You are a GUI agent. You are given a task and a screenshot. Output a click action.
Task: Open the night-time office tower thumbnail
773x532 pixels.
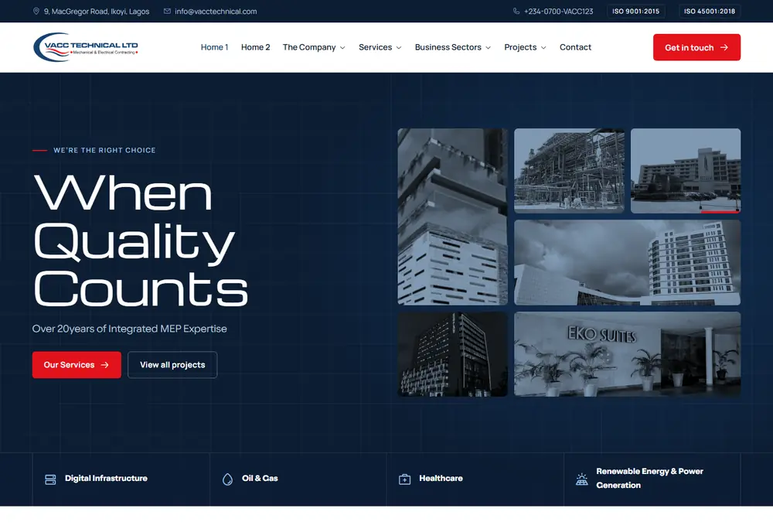pyautogui.click(x=452, y=354)
